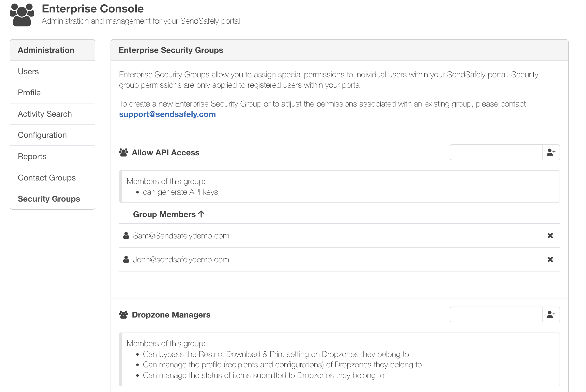The height and width of the screenshot is (392, 586).
Task: Navigate to Activity Search
Action: (x=45, y=114)
